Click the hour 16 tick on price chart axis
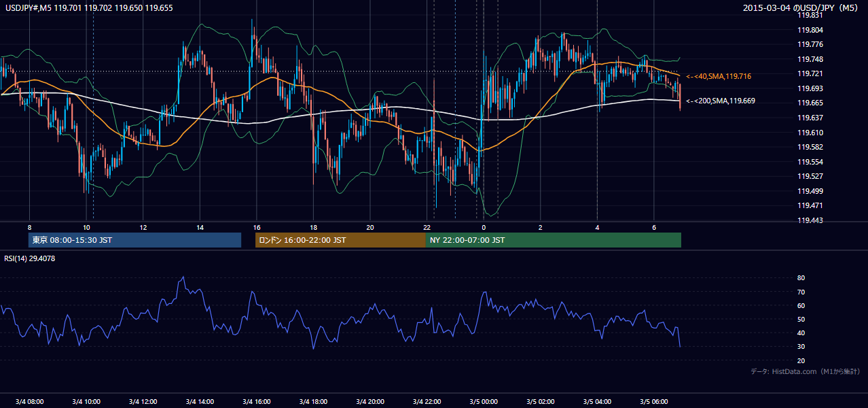This screenshot has width=868, height=408. (x=256, y=226)
